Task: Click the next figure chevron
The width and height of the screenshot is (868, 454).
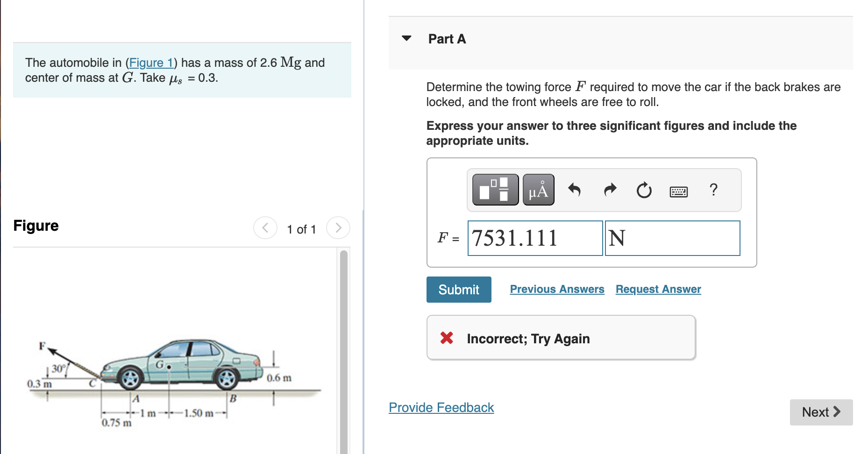Action: 338,228
